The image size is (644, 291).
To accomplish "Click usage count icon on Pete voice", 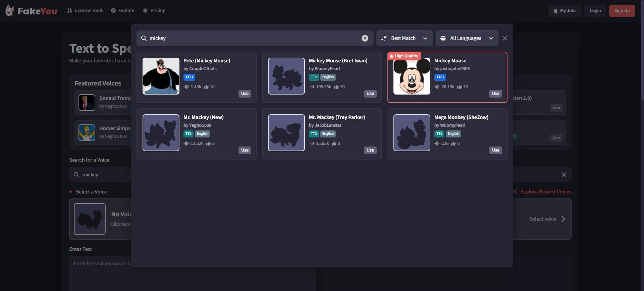I will click(x=186, y=87).
